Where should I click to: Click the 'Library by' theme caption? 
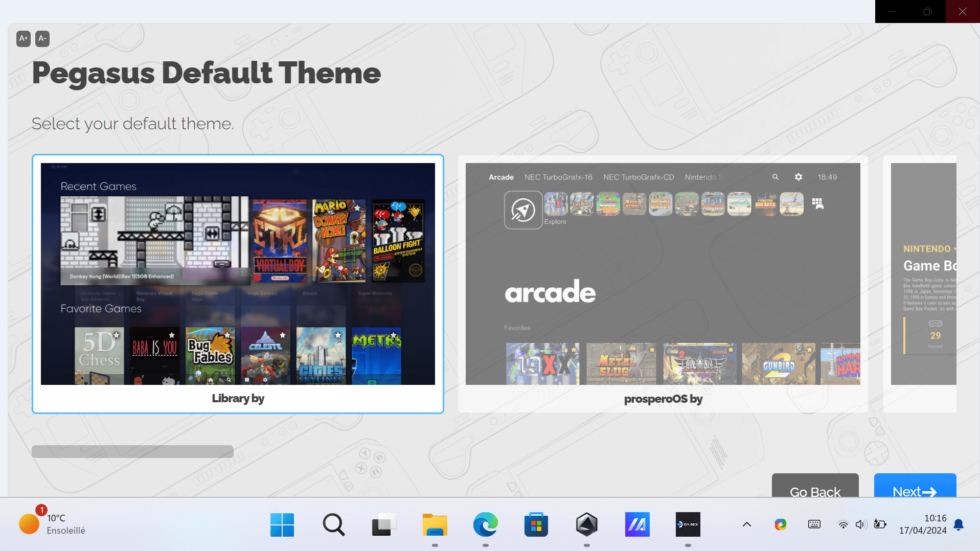point(238,398)
